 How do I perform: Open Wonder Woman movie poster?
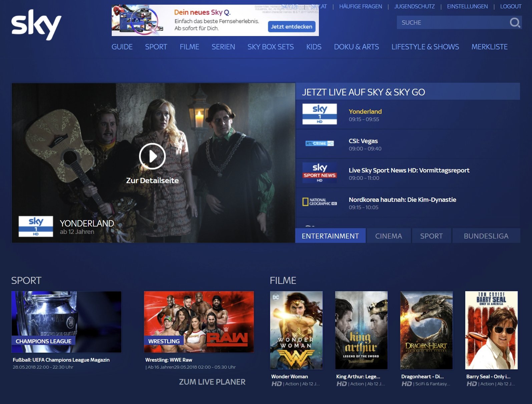click(x=296, y=330)
